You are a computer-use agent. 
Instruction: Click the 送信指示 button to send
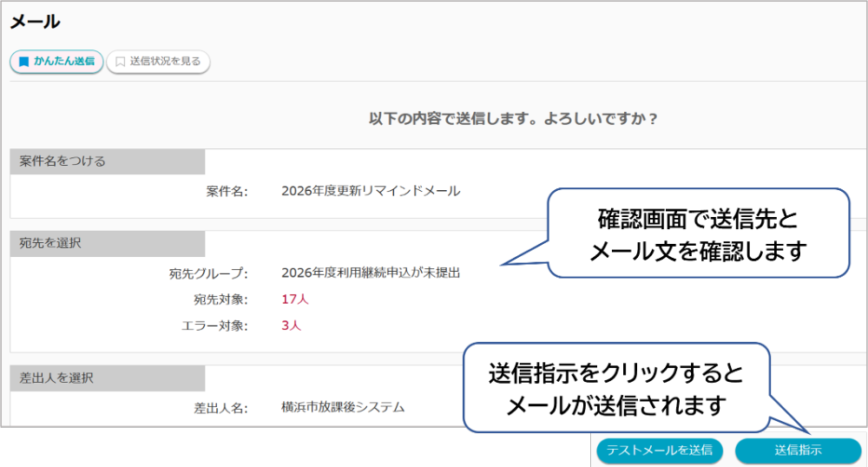click(x=798, y=451)
